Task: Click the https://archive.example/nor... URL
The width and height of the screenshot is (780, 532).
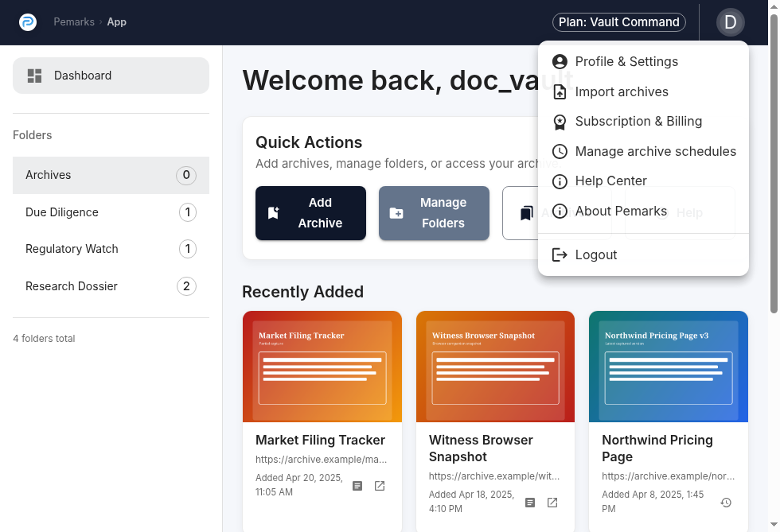Action: [668, 476]
